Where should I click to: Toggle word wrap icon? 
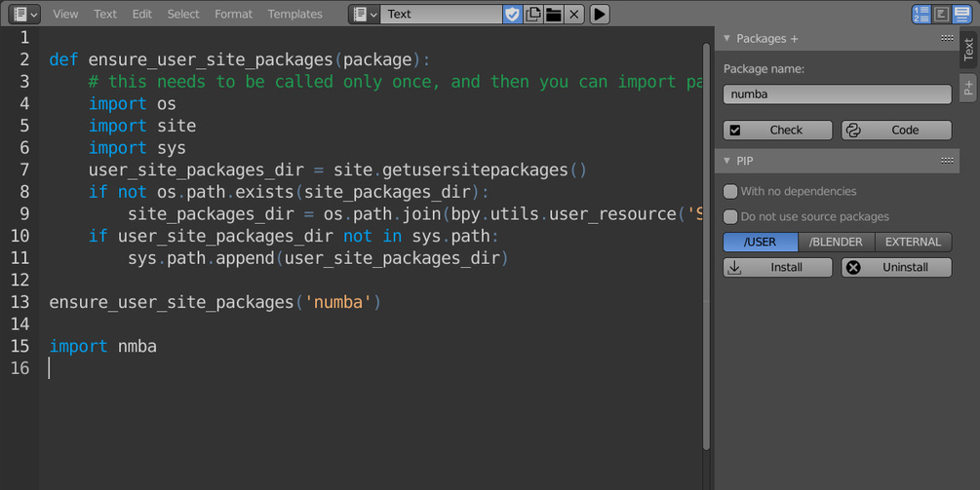pos(942,15)
